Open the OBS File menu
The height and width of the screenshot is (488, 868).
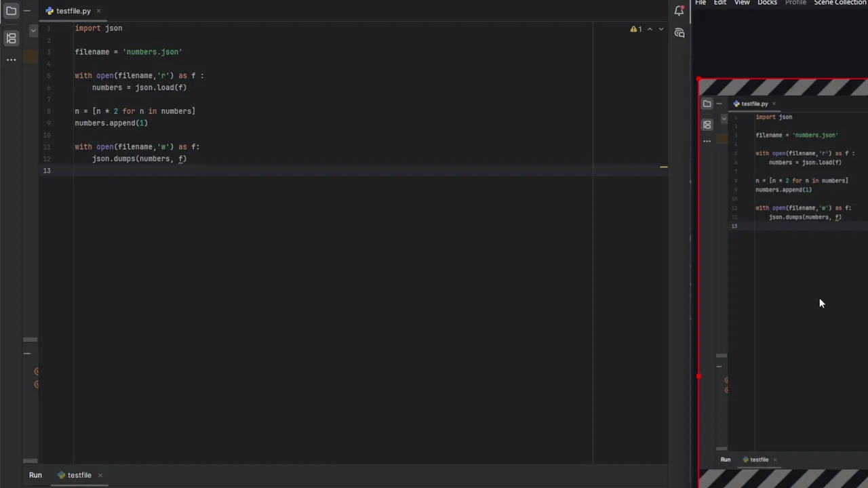tap(701, 3)
